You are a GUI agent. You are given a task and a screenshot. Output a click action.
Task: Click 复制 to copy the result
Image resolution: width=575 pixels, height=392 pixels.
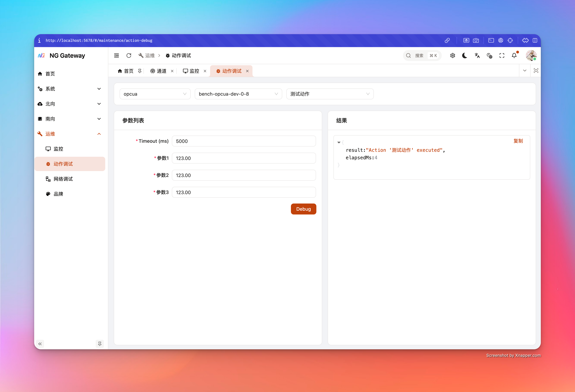[x=518, y=141]
